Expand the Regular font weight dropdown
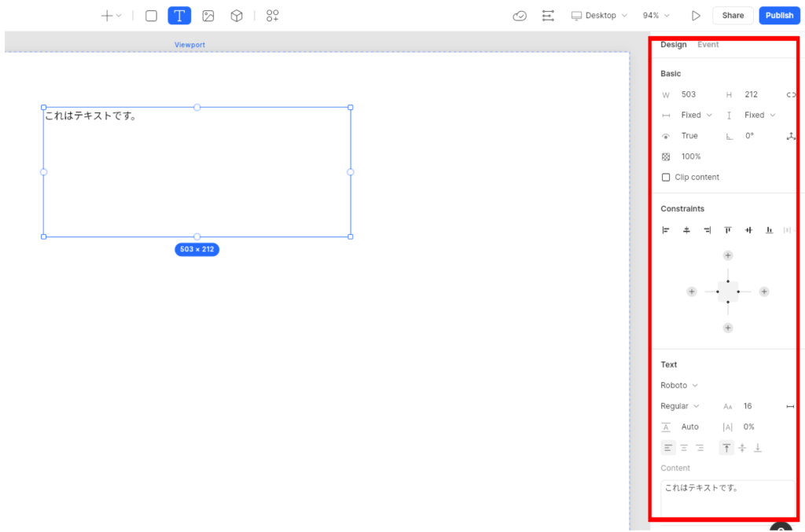This screenshot has height=532, width=805. [680, 406]
